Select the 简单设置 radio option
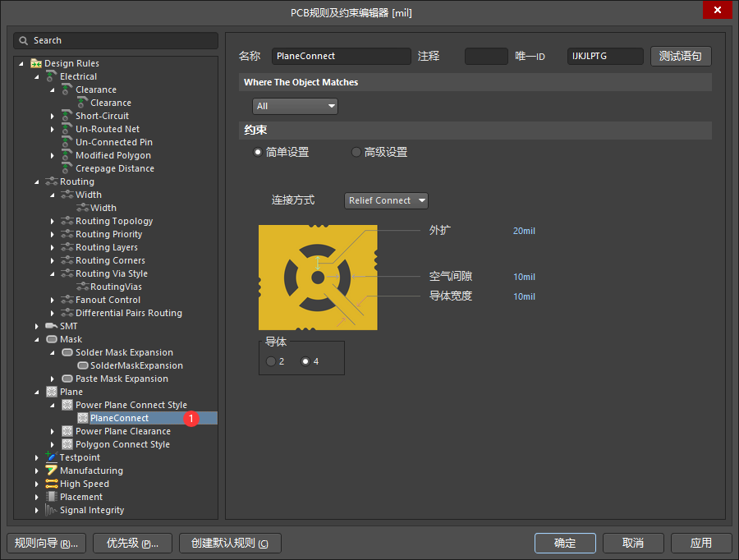 point(257,152)
